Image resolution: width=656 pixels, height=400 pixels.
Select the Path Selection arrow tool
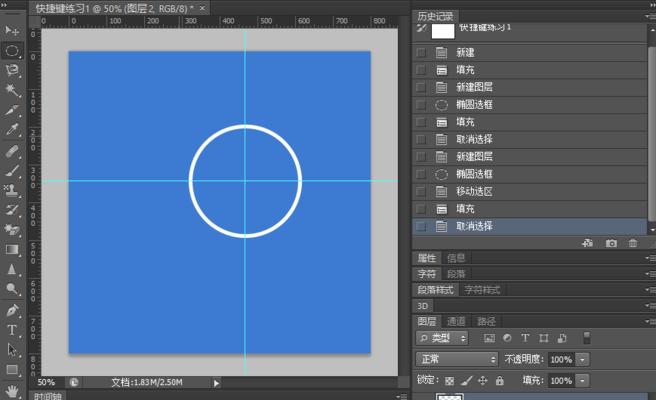[12, 350]
